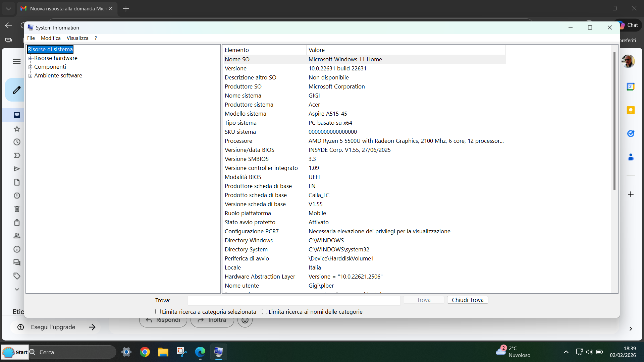This screenshot has height=362, width=644.
Task: Open the File menu
Action: [x=31, y=38]
